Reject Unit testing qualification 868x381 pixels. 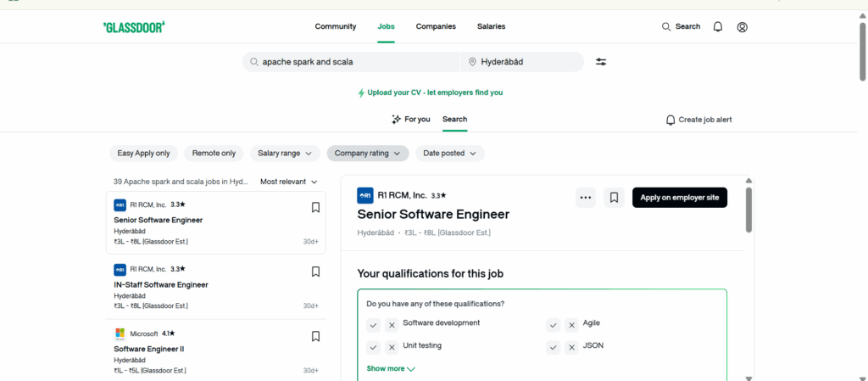tap(392, 348)
